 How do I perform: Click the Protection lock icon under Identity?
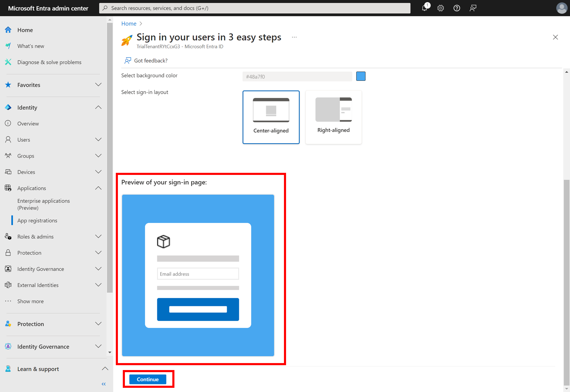coord(8,253)
